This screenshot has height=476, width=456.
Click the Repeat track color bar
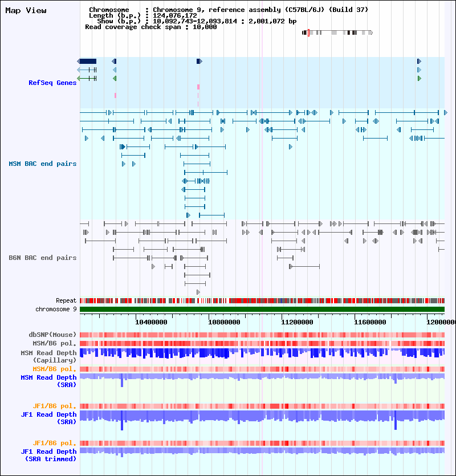(262, 301)
